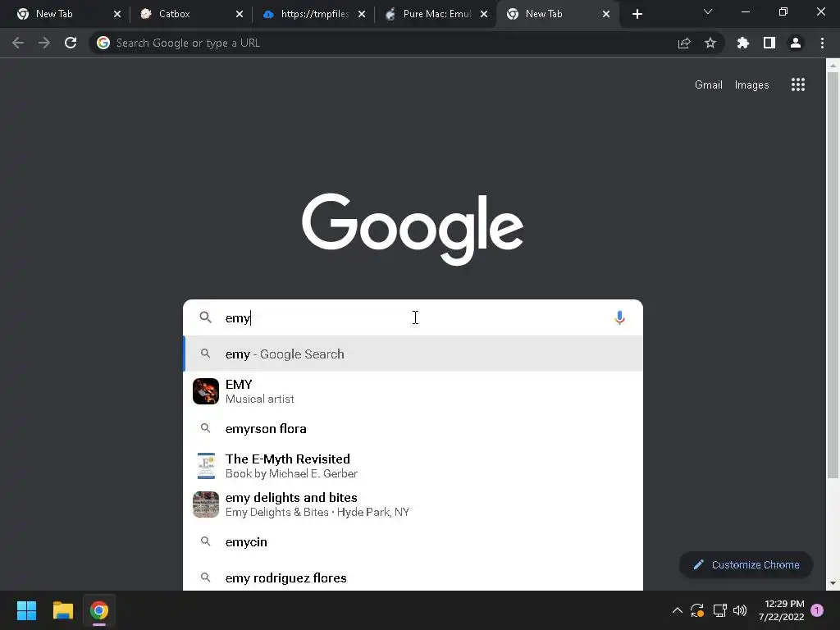Open the Images link
Screen dimensions: 840x630
click(751, 84)
